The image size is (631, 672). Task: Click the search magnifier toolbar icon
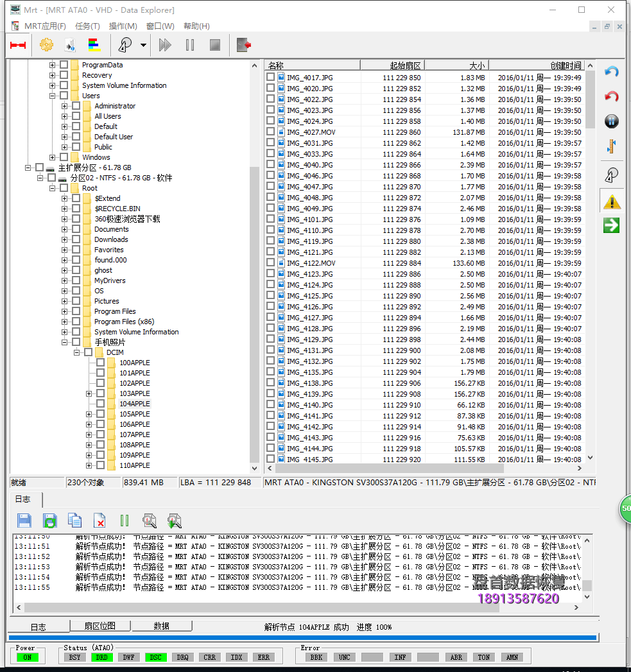pos(125,44)
